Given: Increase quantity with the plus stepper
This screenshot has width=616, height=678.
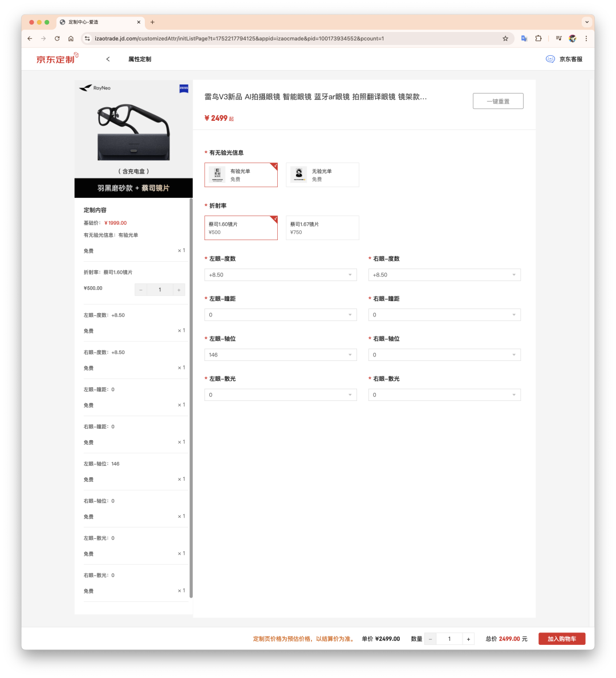Looking at the screenshot, I should [468, 639].
